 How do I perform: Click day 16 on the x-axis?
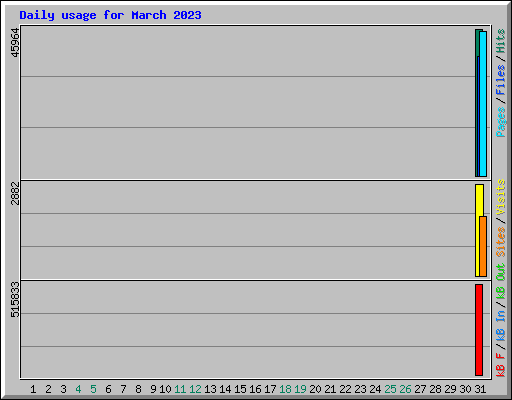click(255, 389)
